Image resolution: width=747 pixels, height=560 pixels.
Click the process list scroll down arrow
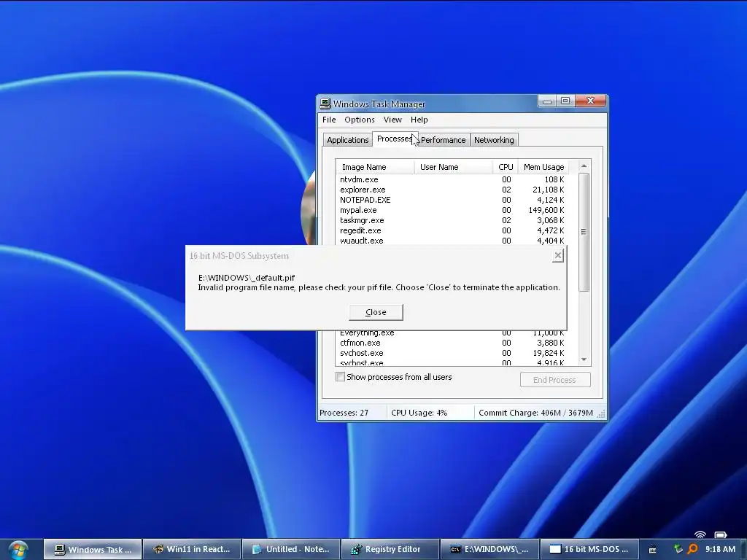click(584, 360)
